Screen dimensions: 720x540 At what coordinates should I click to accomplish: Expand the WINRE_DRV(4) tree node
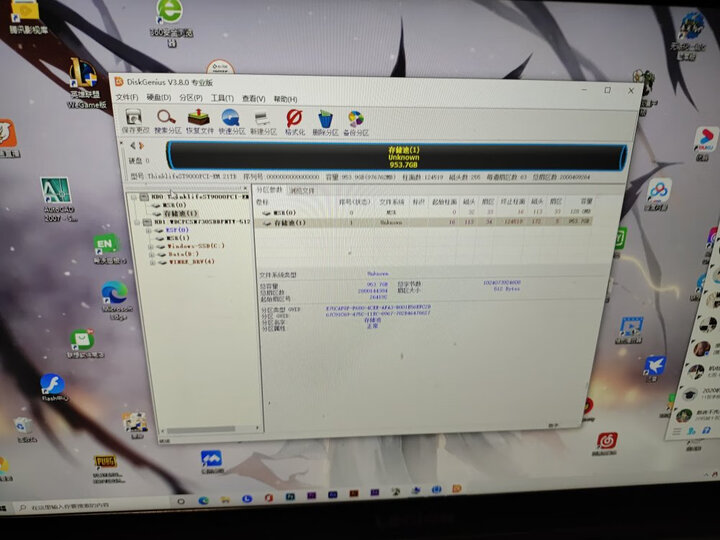coord(152,263)
